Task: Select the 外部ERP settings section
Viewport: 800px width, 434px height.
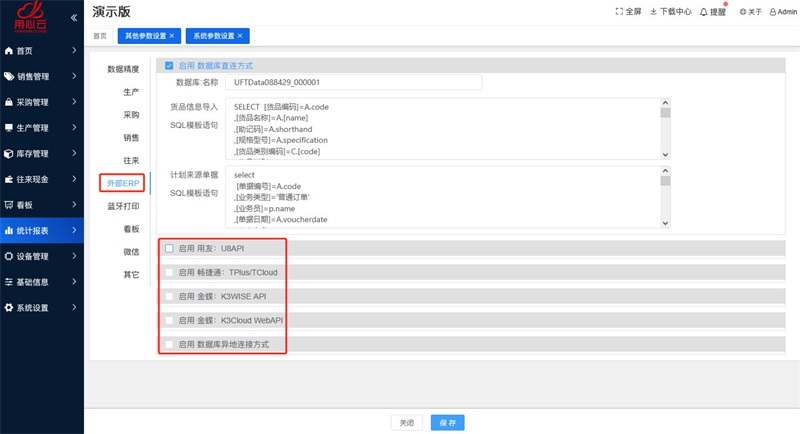Action: coord(122,183)
